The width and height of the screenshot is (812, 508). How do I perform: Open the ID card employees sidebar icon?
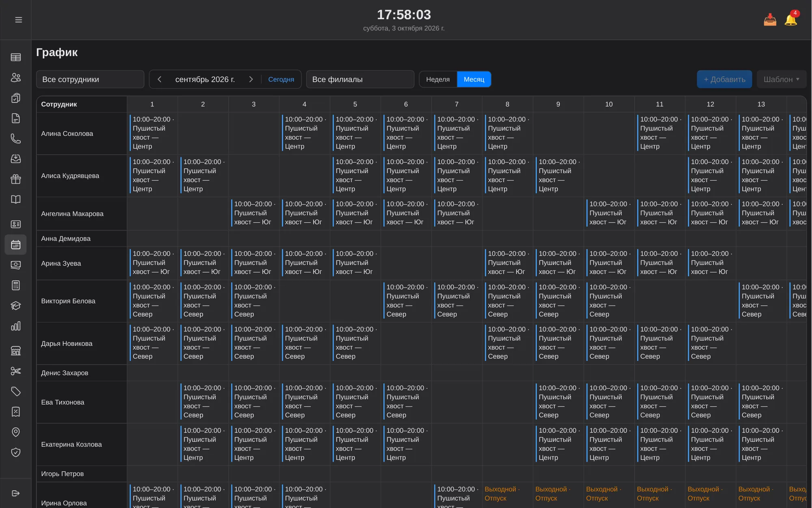[x=16, y=224]
